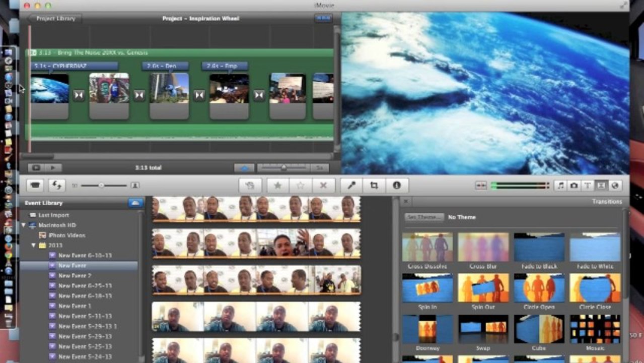Open the music and sound effects browser
Screen dimensions: 644x363
pos(561,186)
